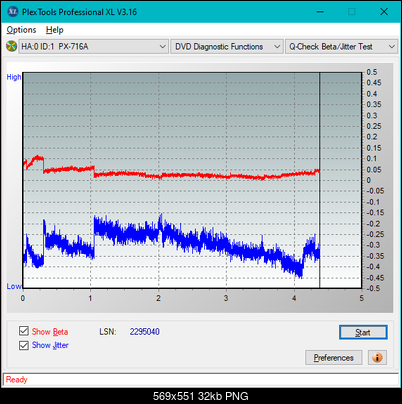402x404 pixels.
Task: Click the LSN value 2295040
Action: (x=145, y=332)
